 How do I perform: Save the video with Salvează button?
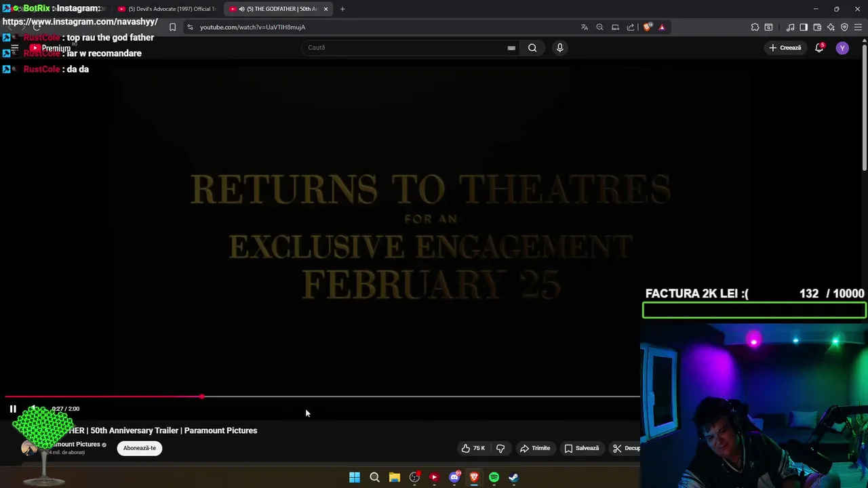click(x=582, y=448)
